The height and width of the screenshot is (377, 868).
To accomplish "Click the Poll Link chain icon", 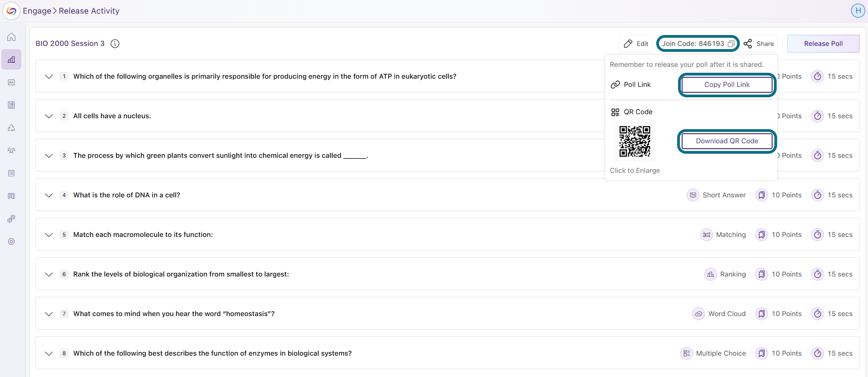I will coord(615,85).
